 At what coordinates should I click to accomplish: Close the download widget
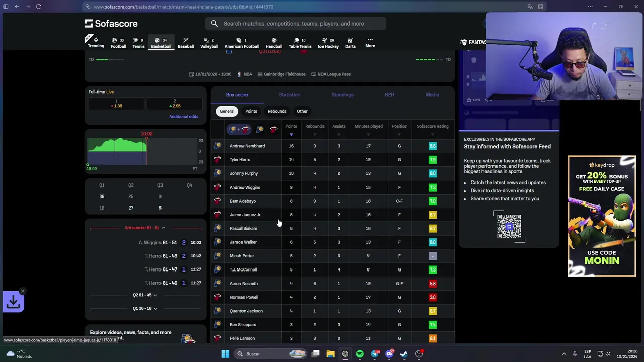22,291
